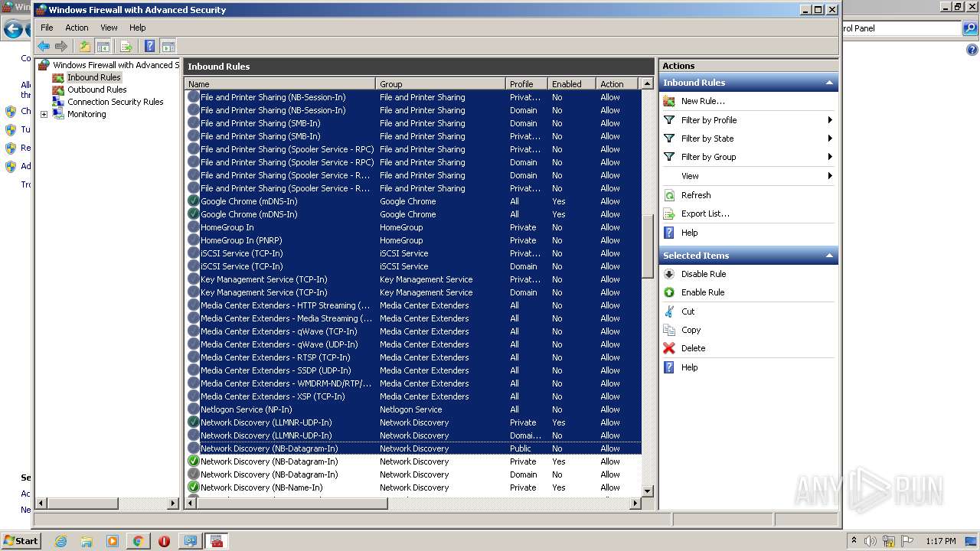
Task: Open Opera from the taskbar
Action: pyautogui.click(x=164, y=541)
